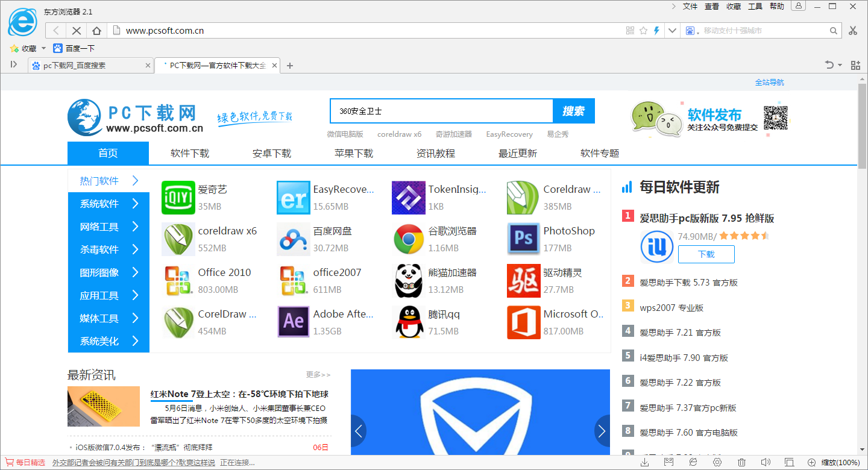Toggle the bookmark star in address bar
This screenshot has height=470, width=868.
643,30
